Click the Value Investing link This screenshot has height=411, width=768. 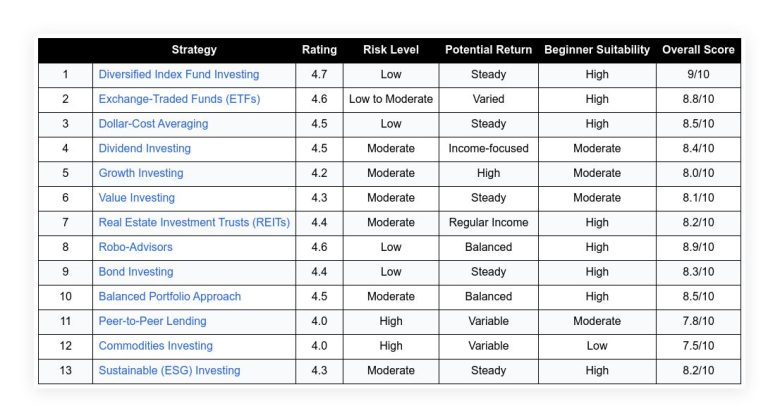pyautogui.click(x=136, y=198)
